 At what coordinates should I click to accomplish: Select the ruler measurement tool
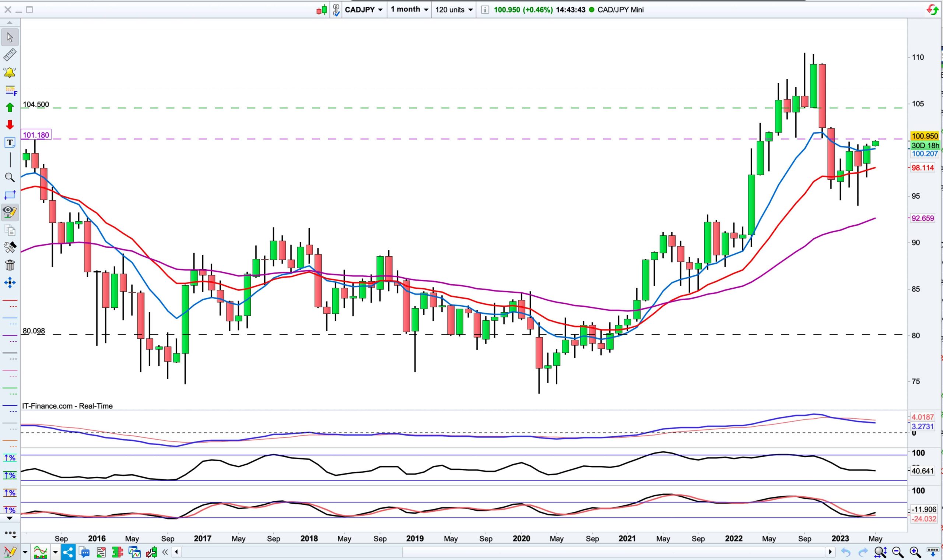(x=10, y=55)
